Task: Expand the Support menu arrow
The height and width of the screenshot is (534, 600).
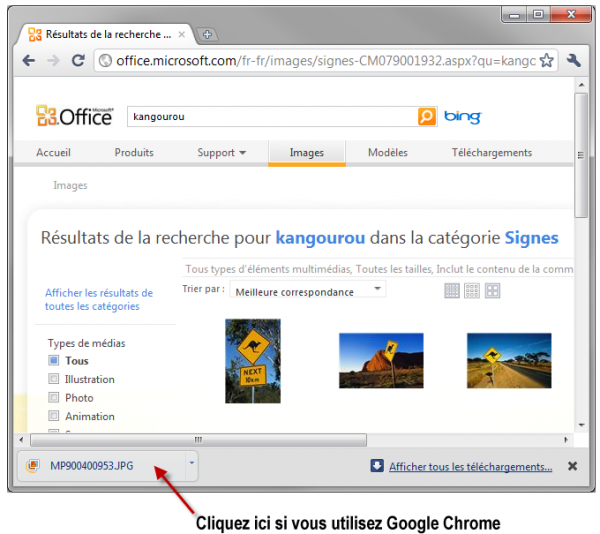Action: [x=243, y=153]
